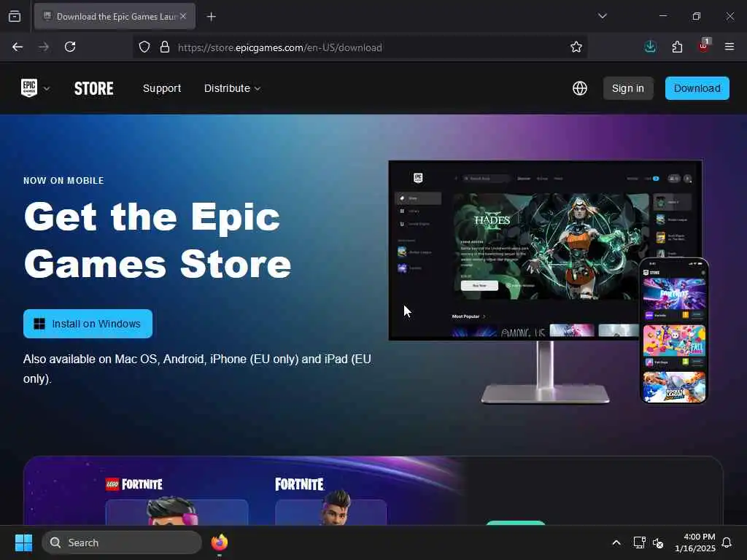Click the muted volume tray icon

(x=658, y=542)
